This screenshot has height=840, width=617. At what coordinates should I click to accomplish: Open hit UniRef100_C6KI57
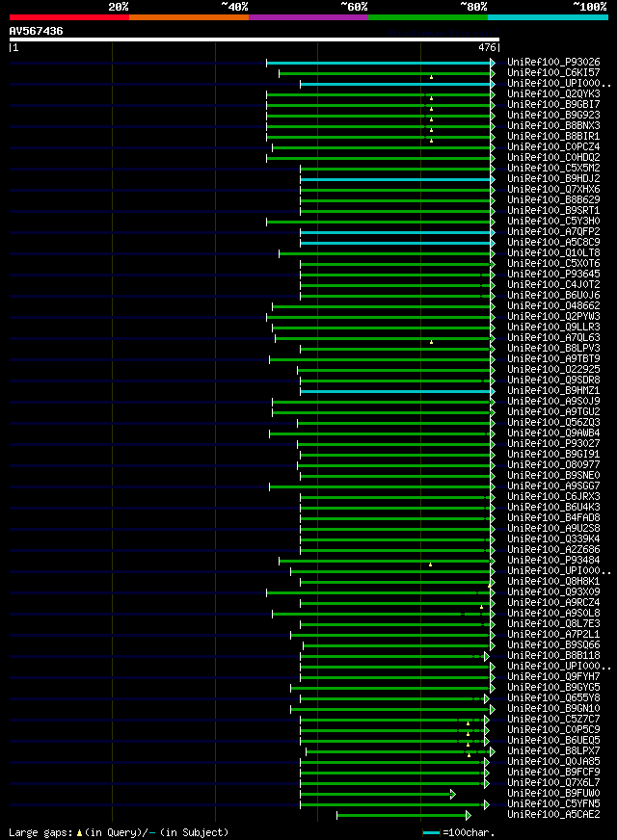553,73
